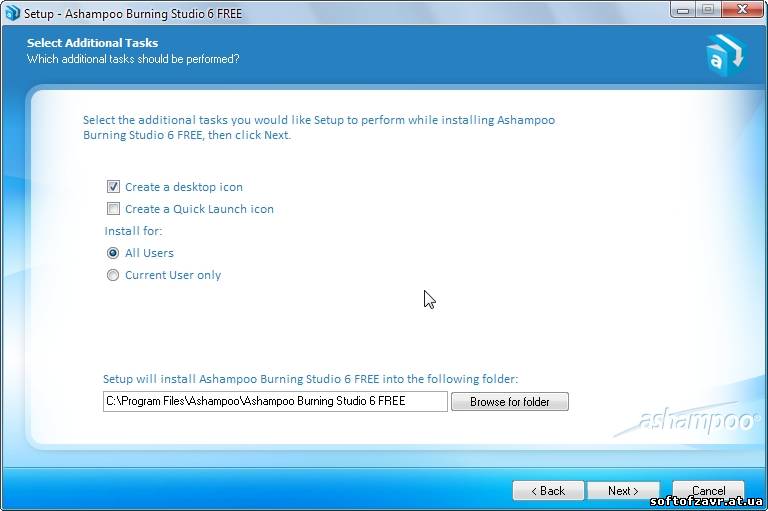768x511 pixels.
Task: Click "Setup will install Ashampoo Burning Studio" line
Action: (x=311, y=379)
